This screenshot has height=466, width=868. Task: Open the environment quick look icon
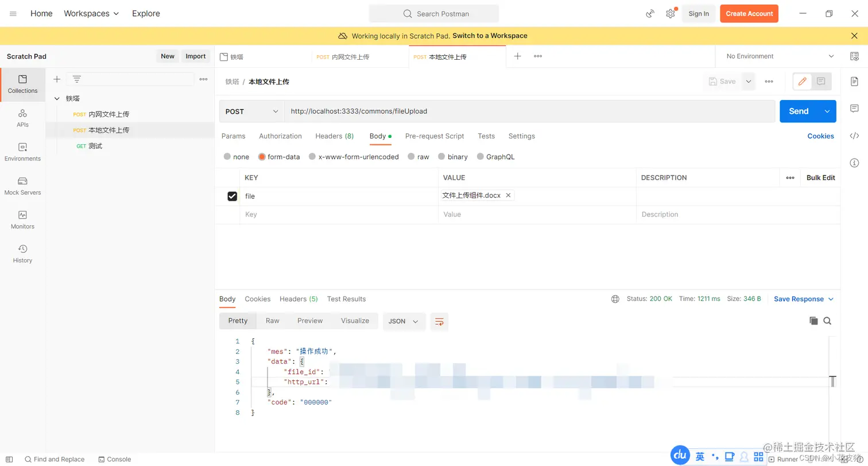tap(854, 56)
